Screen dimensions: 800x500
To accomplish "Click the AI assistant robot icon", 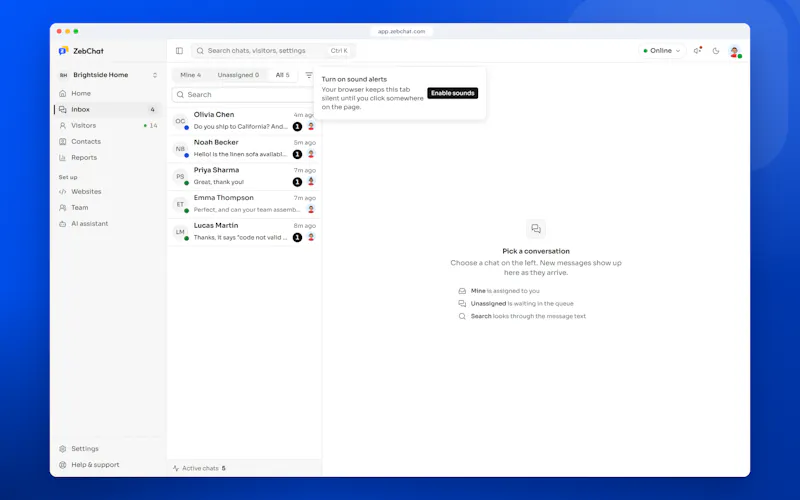I will pos(63,223).
